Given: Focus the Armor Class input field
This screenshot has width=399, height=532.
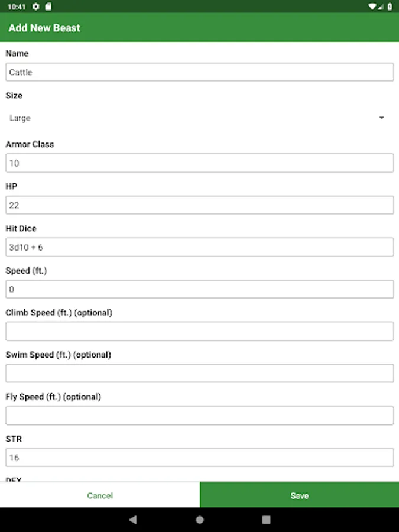Looking at the screenshot, I should 200,163.
